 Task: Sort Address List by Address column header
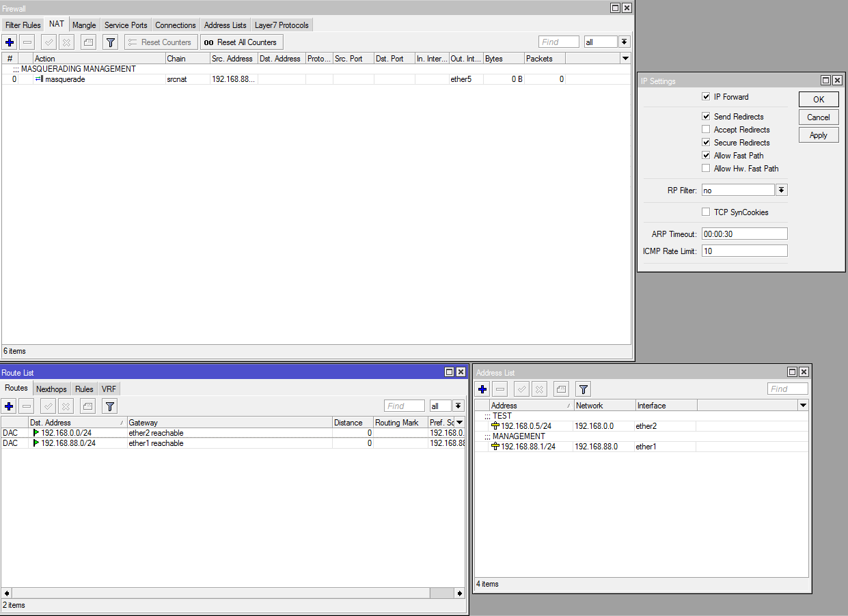pos(532,406)
